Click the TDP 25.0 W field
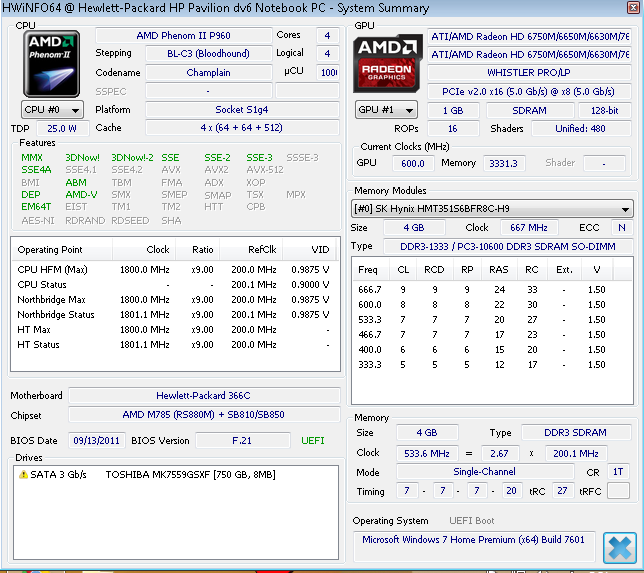 pyautogui.click(x=62, y=129)
